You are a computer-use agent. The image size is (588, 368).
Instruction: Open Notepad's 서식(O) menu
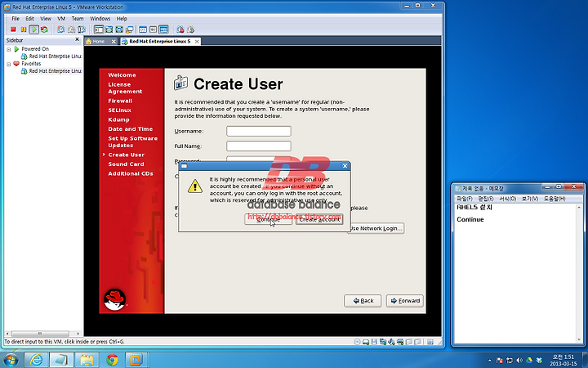(x=508, y=199)
